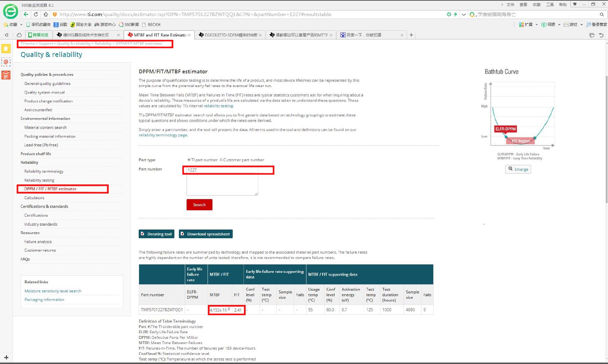Open the reliability testing link in the description

(218, 106)
